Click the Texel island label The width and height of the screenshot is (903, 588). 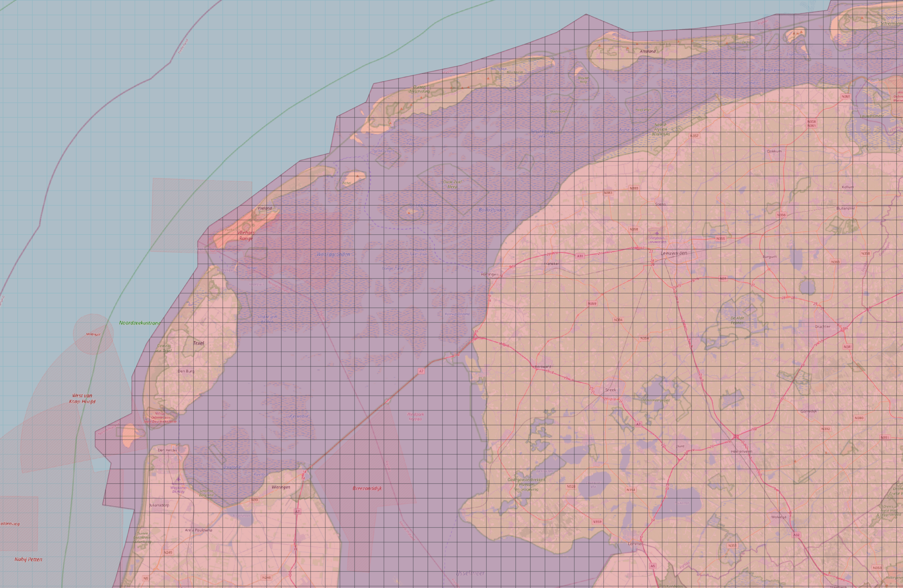coord(198,343)
